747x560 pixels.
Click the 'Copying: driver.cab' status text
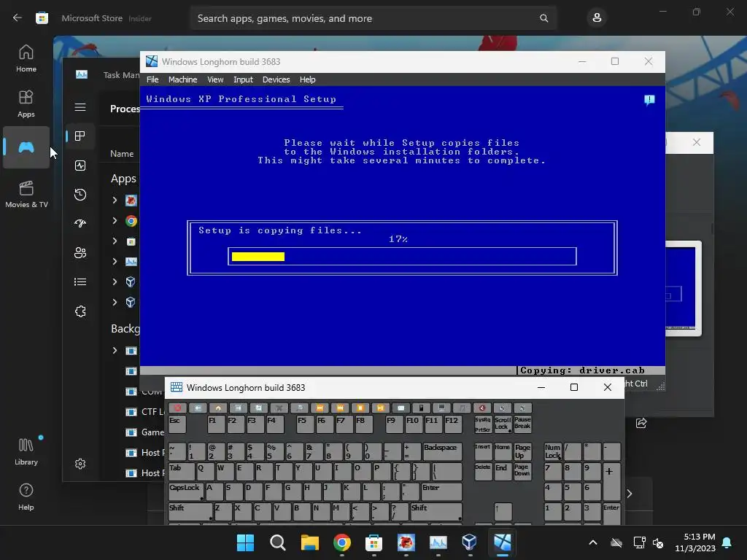pyautogui.click(x=582, y=370)
